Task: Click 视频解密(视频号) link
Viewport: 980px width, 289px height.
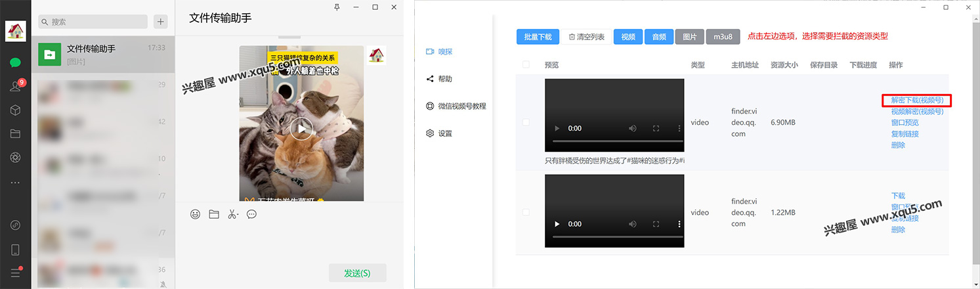Action: (x=917, y=112)
